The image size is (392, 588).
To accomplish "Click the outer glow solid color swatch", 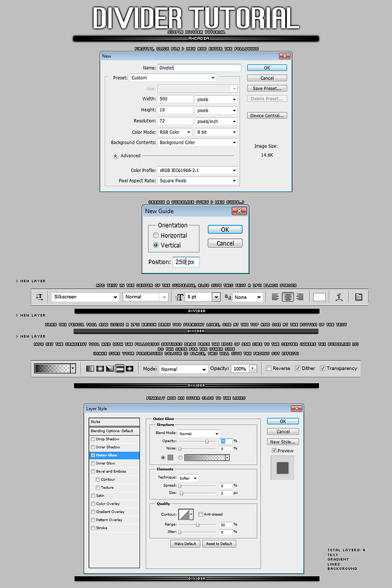I will 170,457.
